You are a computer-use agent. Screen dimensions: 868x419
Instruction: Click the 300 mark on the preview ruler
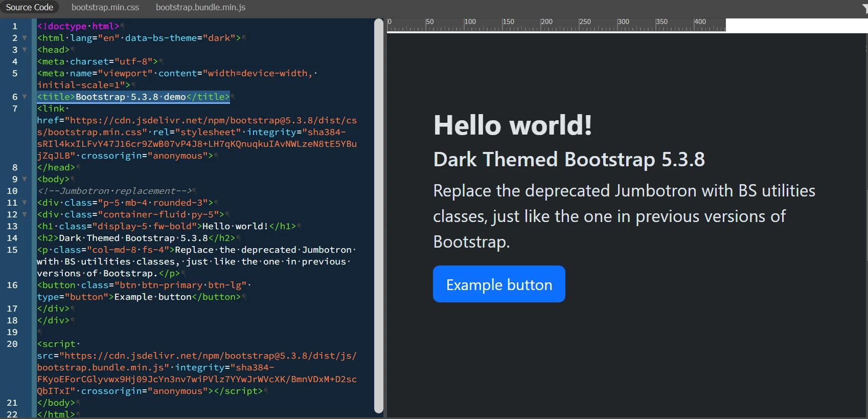click(623, 22)
